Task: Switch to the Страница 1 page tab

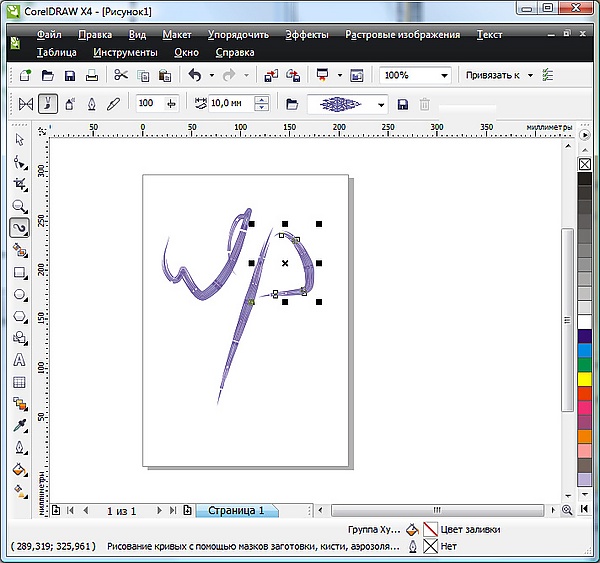Action: (x=236, y=511)
